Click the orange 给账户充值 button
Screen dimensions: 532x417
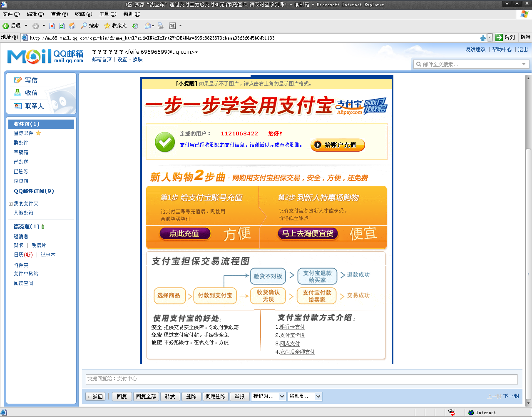click(x=338, y=145)
